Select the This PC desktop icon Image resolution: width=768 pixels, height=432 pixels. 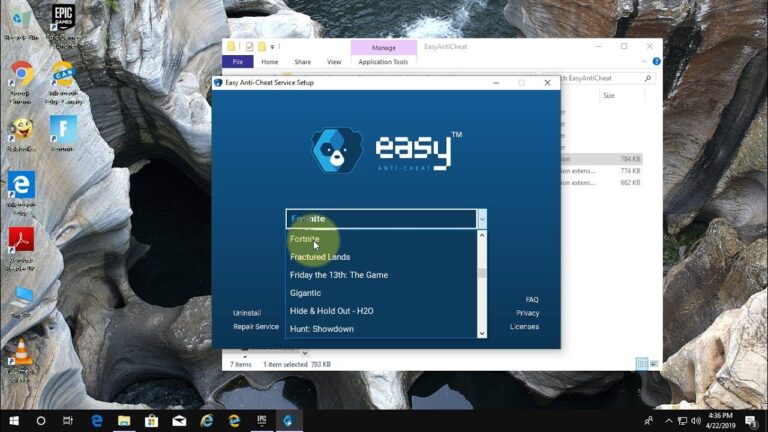[21, 301]
